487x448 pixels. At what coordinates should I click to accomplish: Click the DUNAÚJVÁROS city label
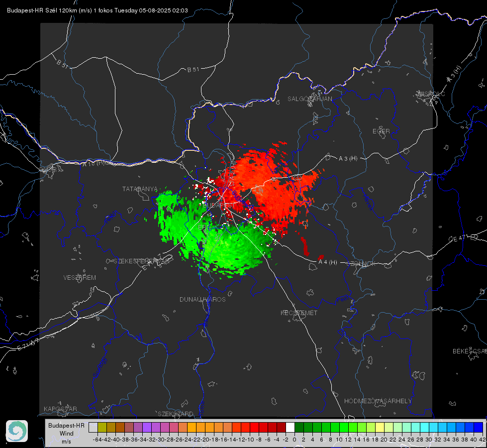click(202, 299)
